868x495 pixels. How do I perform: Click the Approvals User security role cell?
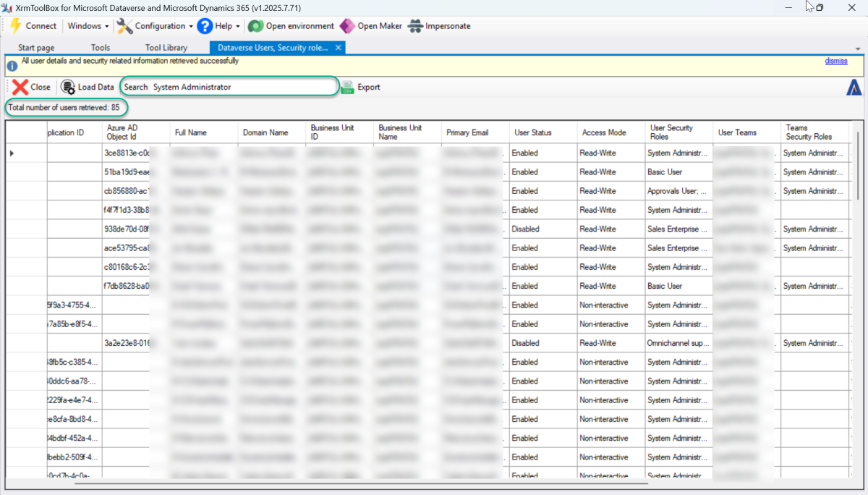[x=680, y=191]
